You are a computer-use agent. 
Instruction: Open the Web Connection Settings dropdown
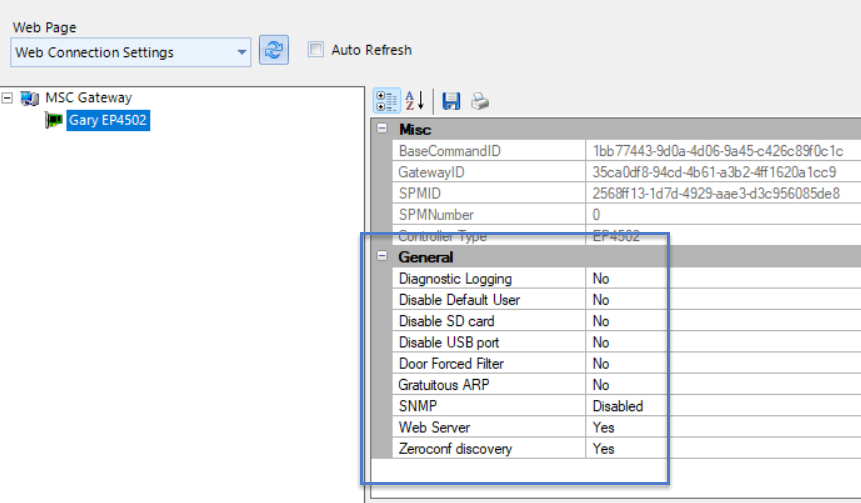(131, 52)
